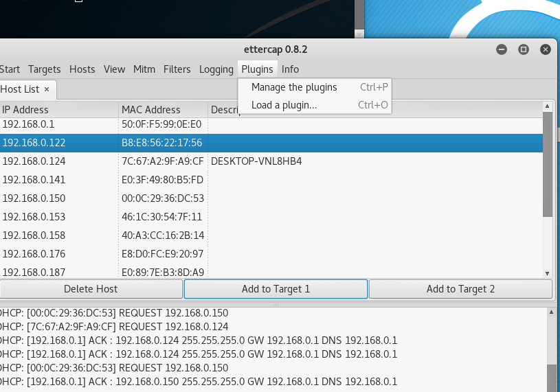Click the terminal window scrollbar down arrow

pyautogui.click(x=359, y=34)
